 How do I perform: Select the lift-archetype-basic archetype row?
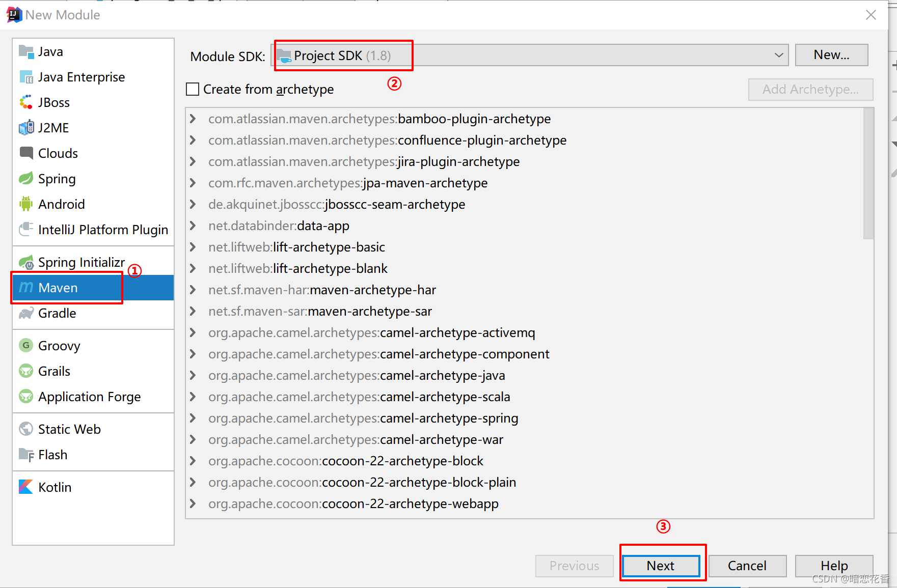329,247
